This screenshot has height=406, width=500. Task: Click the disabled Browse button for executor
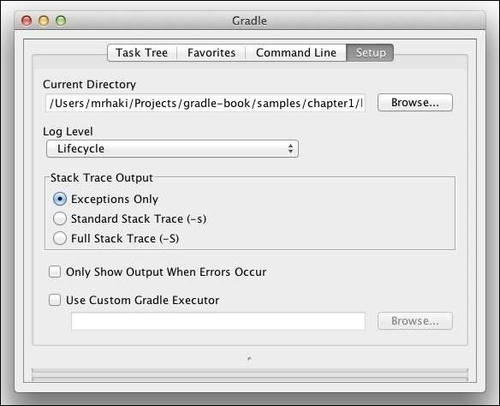coord(415,321)
